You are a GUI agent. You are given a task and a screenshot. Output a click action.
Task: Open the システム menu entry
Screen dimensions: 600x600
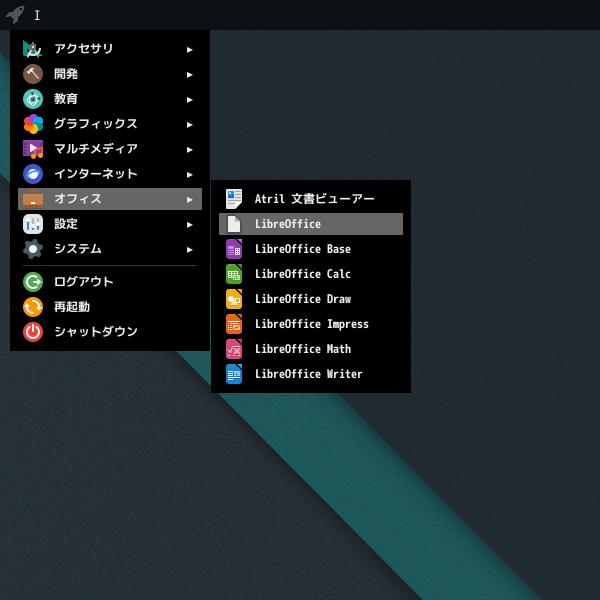[x=110, y=249]
